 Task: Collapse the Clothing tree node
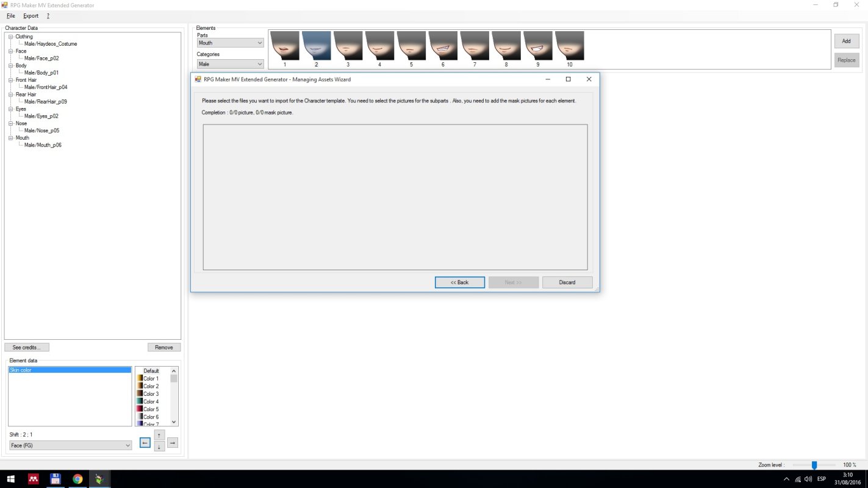pos(10,37)
